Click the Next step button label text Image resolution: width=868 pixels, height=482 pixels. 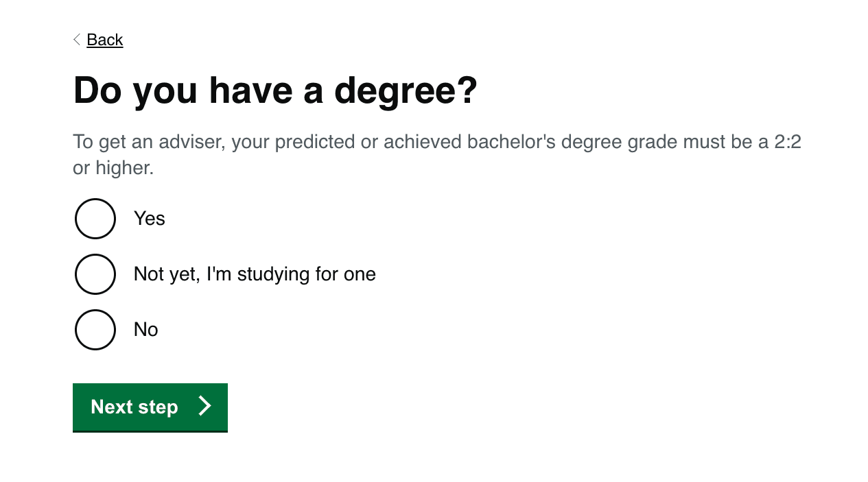(x=134, y=406)
